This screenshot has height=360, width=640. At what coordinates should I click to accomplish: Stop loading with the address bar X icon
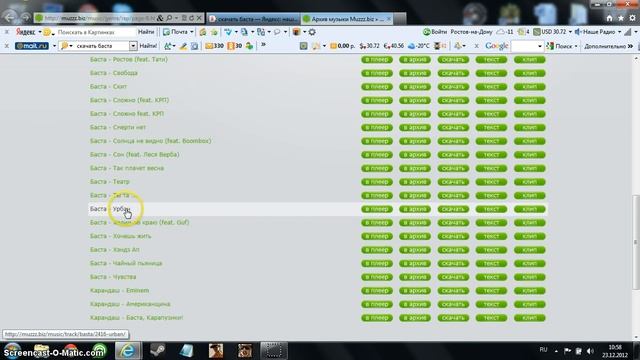tap(199, 18)
